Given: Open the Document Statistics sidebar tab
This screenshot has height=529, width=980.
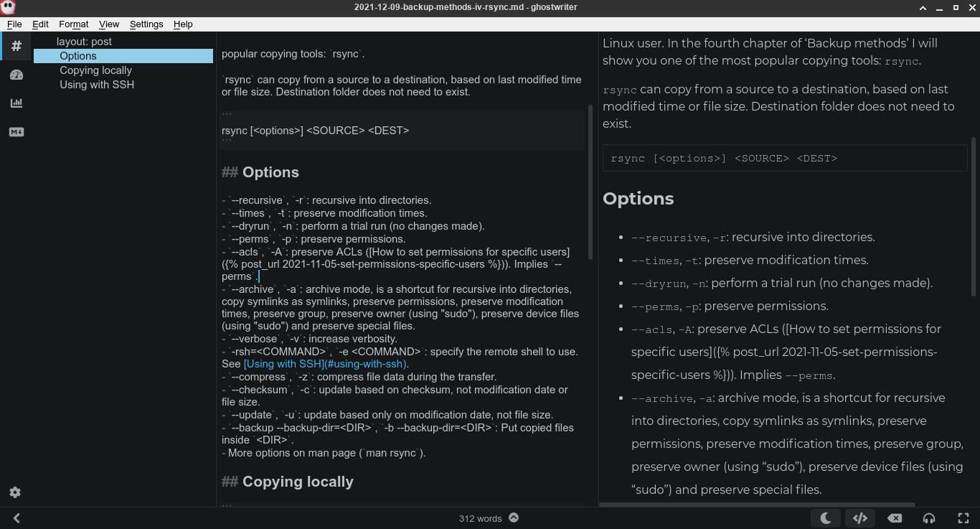Looking at the screenshot, I should pyautogui.click(x=17, y=103).
